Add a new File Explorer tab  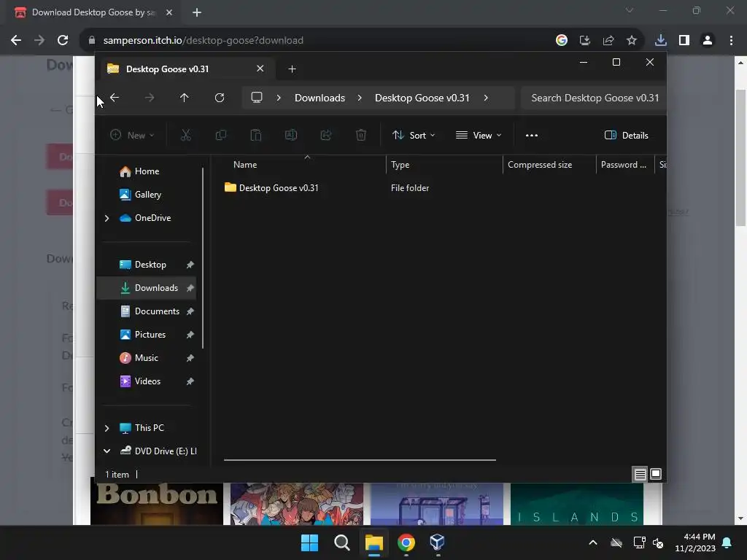tap(292, 69)
